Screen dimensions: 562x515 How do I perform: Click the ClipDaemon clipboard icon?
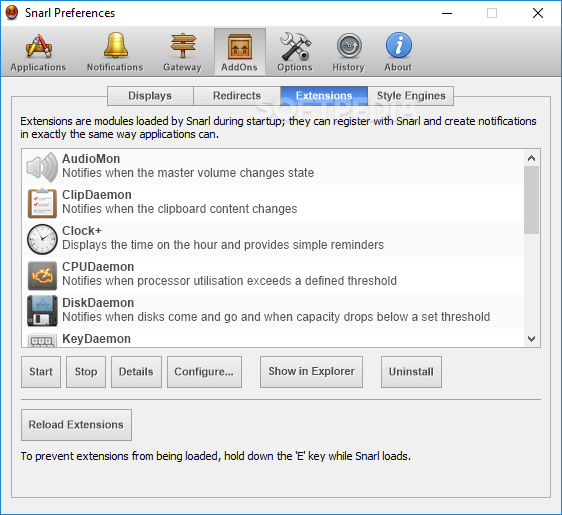(x=42, y=203)
